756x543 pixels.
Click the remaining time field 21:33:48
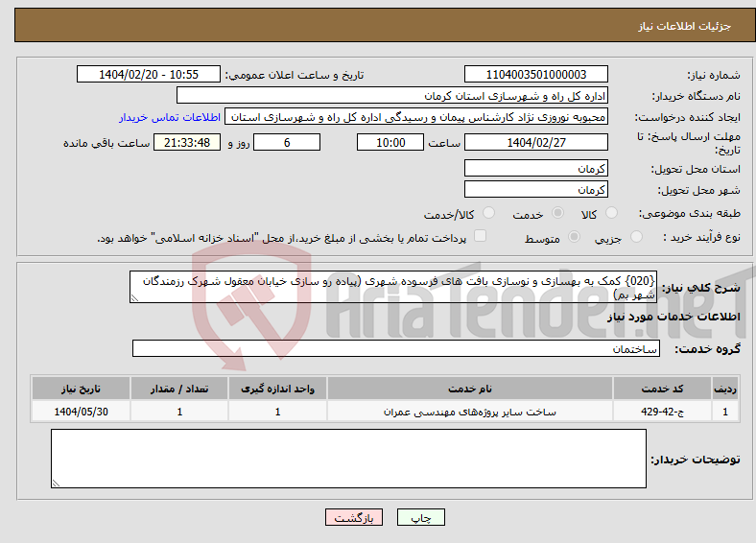click(187, 142)
